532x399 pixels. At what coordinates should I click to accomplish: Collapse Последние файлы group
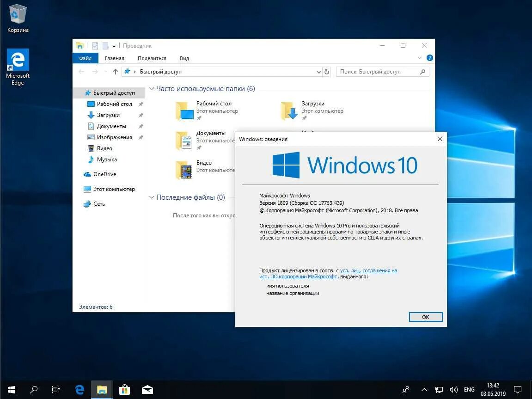tap(152, 197)
